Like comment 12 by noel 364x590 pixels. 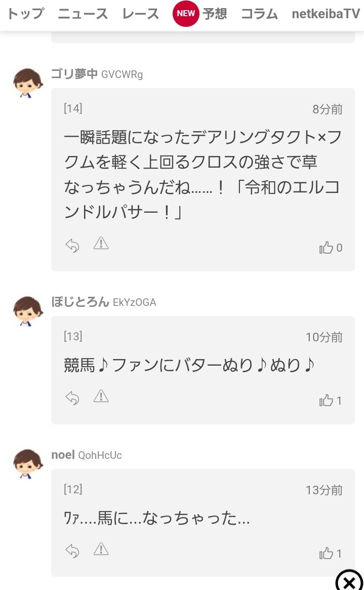coord(327,554)
